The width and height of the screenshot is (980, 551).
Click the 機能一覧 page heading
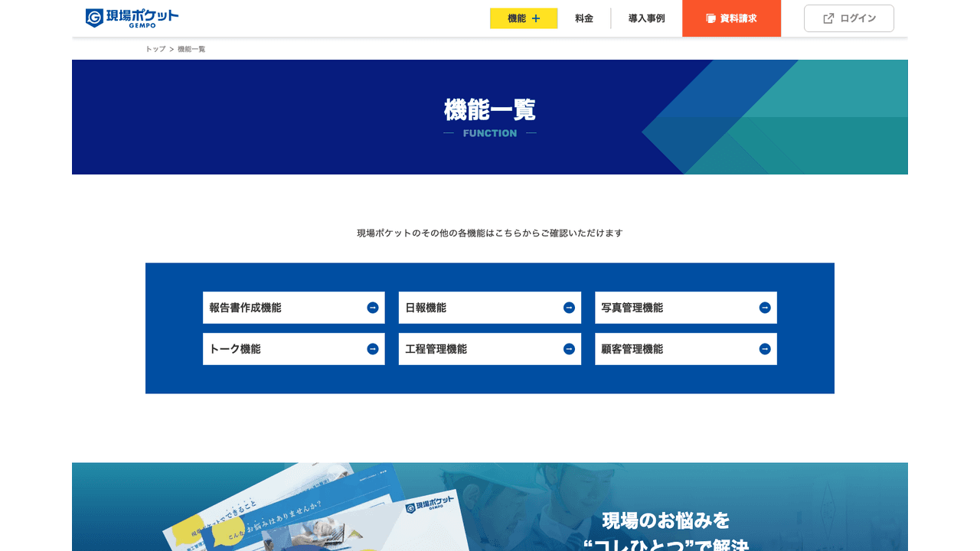[x=490, y=109]
